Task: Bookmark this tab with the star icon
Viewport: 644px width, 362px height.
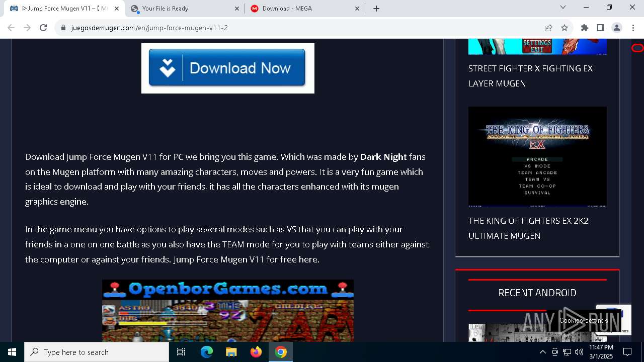Action: 565,28
